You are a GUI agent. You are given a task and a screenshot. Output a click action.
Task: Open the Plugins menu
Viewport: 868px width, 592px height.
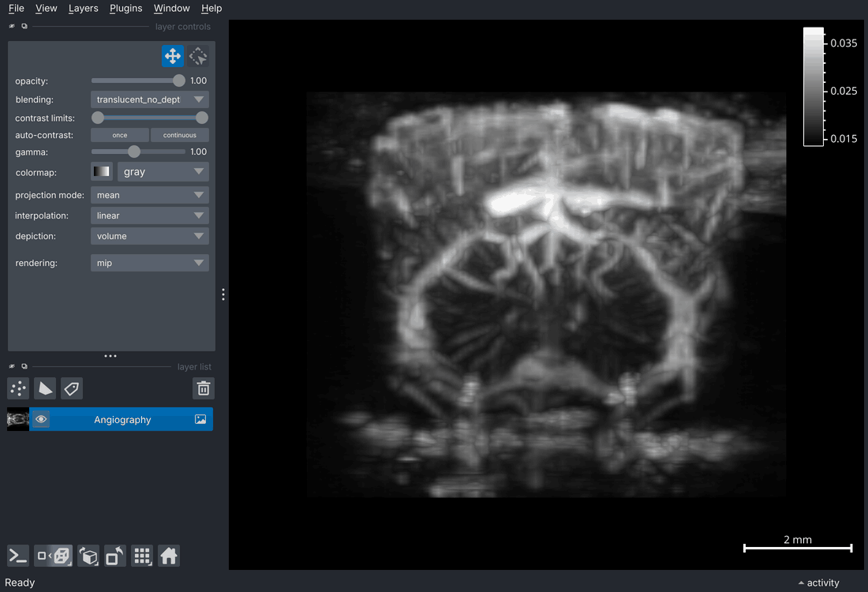click(x=125, y=9)
